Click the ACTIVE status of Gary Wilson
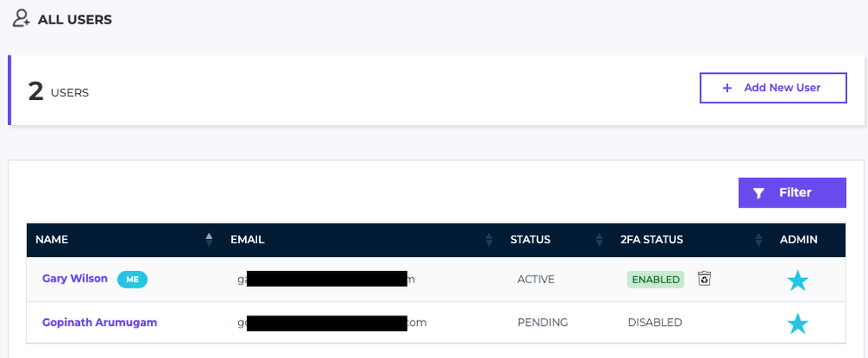The image size is (868, 358). pos(535,279)
